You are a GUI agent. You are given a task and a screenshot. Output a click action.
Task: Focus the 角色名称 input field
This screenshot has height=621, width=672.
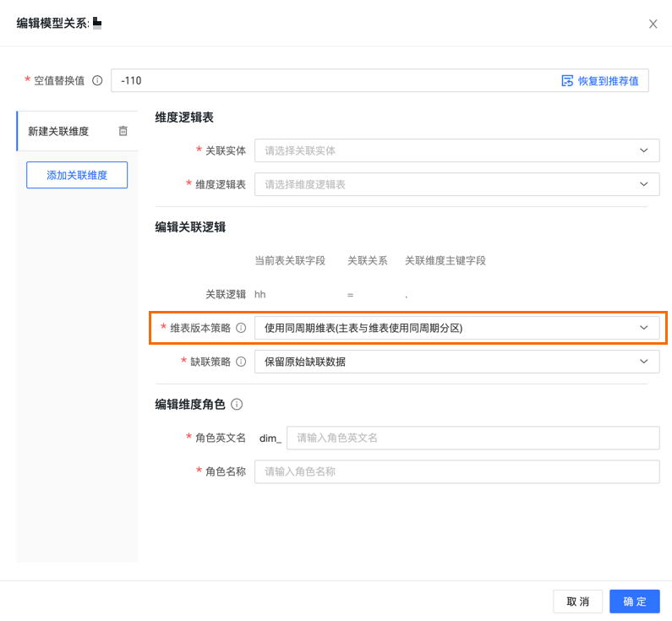tap(456, 471)
